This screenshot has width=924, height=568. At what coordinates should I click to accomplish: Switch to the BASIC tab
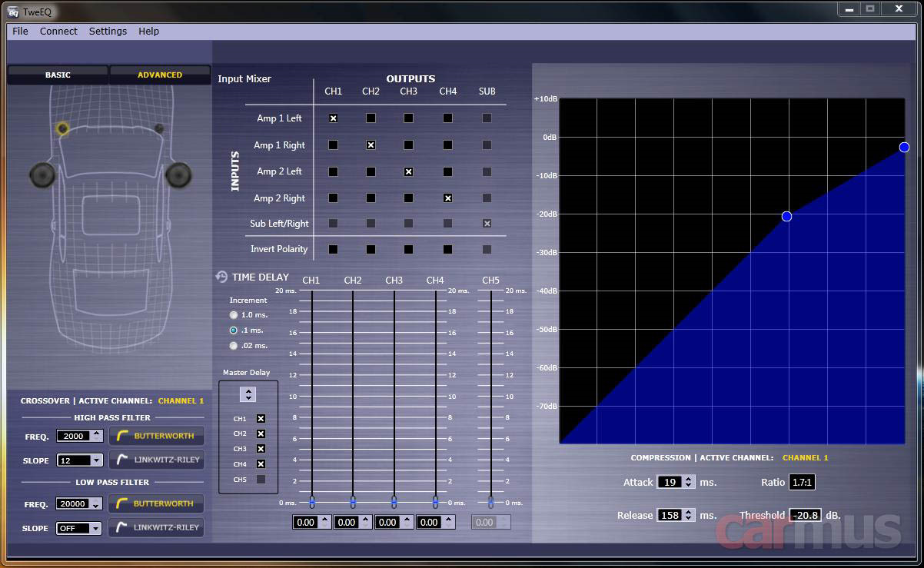click(58, 75)
